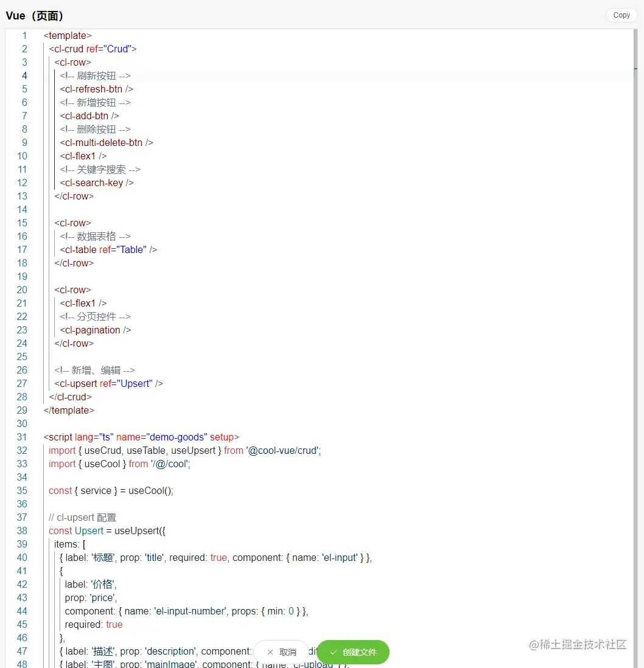The height and width of the screenshot is (668, 644).
Task: Click the Vue (页面) title heading
Action: tap(35, 15)
